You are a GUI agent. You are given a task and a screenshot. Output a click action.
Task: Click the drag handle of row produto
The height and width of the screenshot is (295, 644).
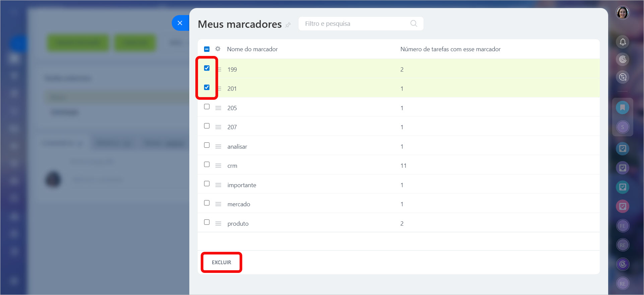(218, 224)
